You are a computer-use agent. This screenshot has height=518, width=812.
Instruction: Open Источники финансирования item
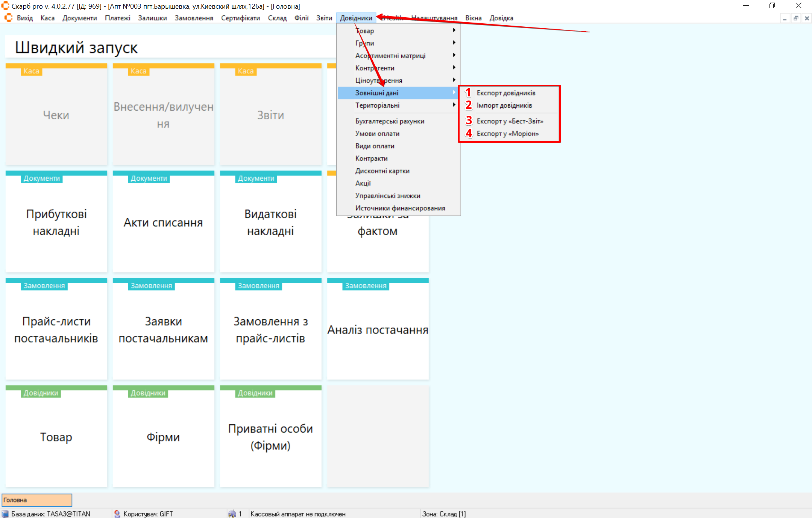click(x=399, y=208)
